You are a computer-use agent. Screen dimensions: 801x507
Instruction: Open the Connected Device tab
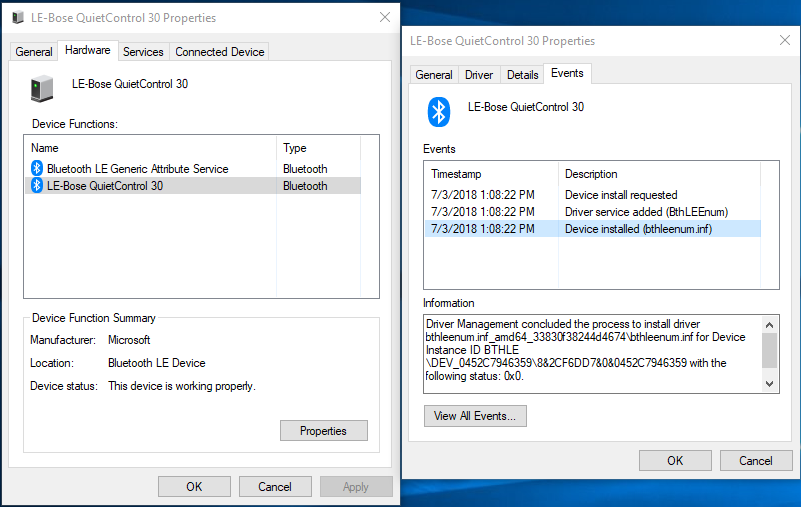pos(220,52)
